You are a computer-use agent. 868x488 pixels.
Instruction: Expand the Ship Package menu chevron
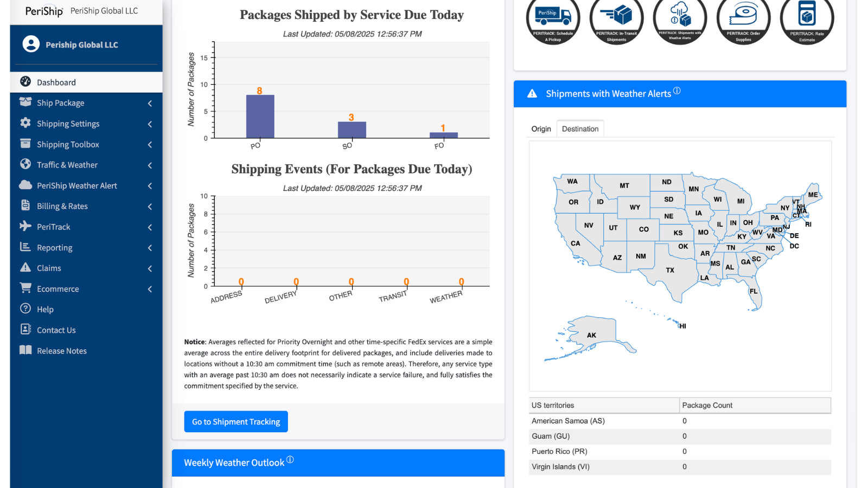(150, 103)
